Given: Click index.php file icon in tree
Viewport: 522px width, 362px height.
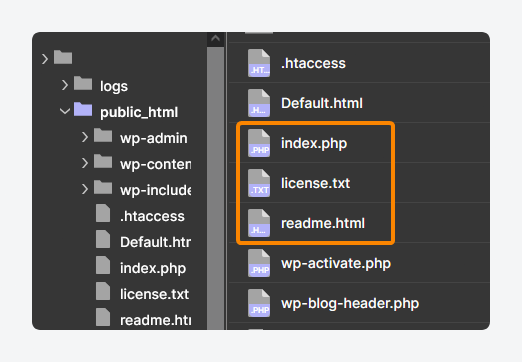Looking at the screenshot, I should pyautogui.click(x=103, y=265).
